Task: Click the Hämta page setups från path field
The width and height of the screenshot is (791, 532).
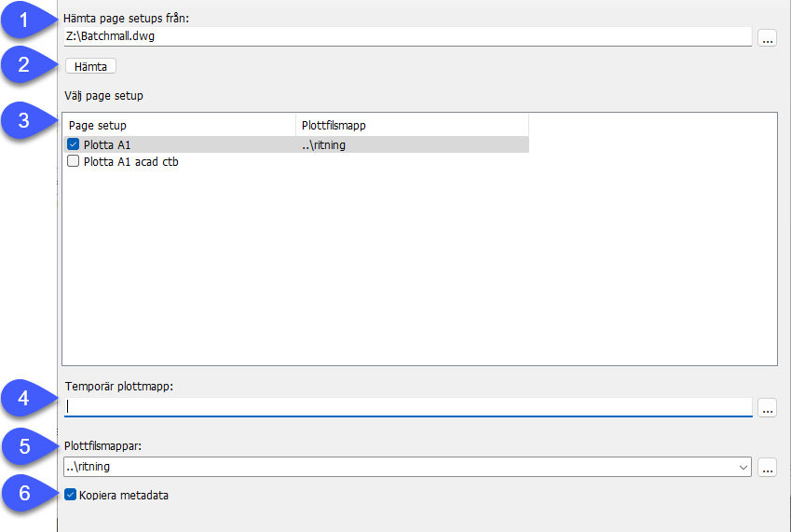Action: click(x=407, y=36)
